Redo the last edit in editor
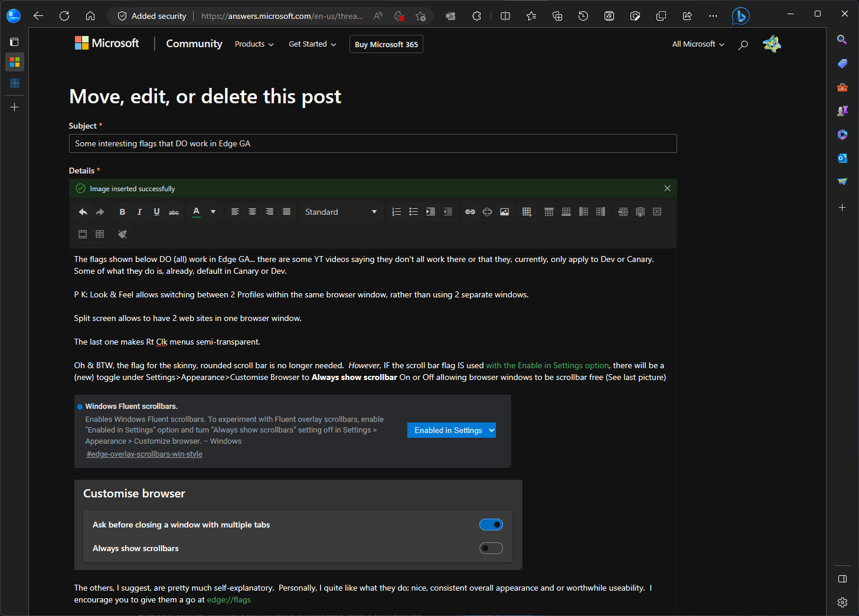859x616 pixels. [100, 212]
